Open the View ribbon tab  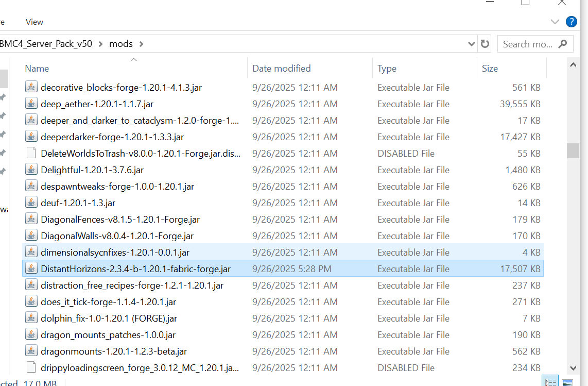34,22
